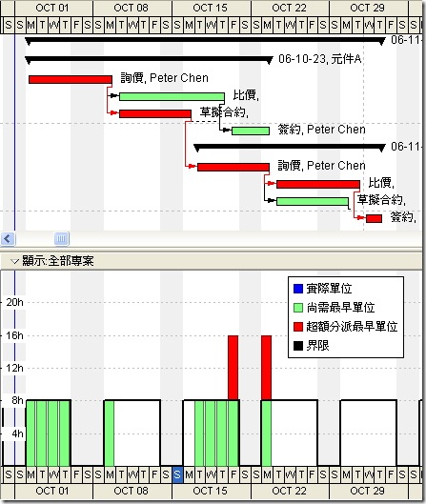
Task: Select the second red 比價 task bar
Action: point(318,184)
